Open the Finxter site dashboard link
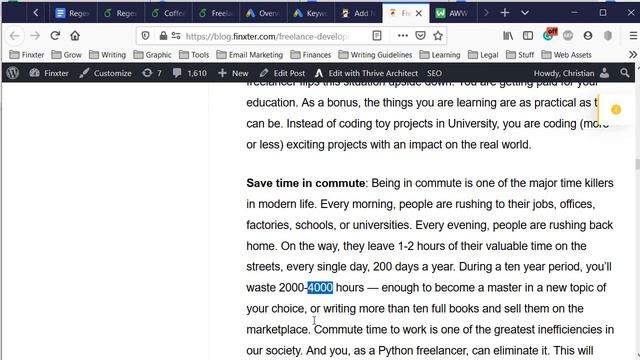The width and height of the screenshot is (640, 360). pos(49,73)
